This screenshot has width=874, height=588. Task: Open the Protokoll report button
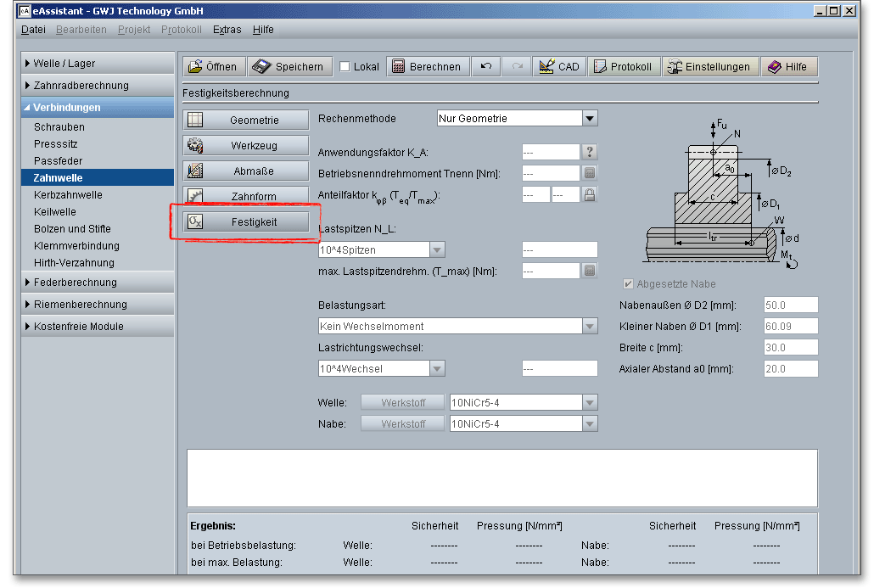(622, 67)
